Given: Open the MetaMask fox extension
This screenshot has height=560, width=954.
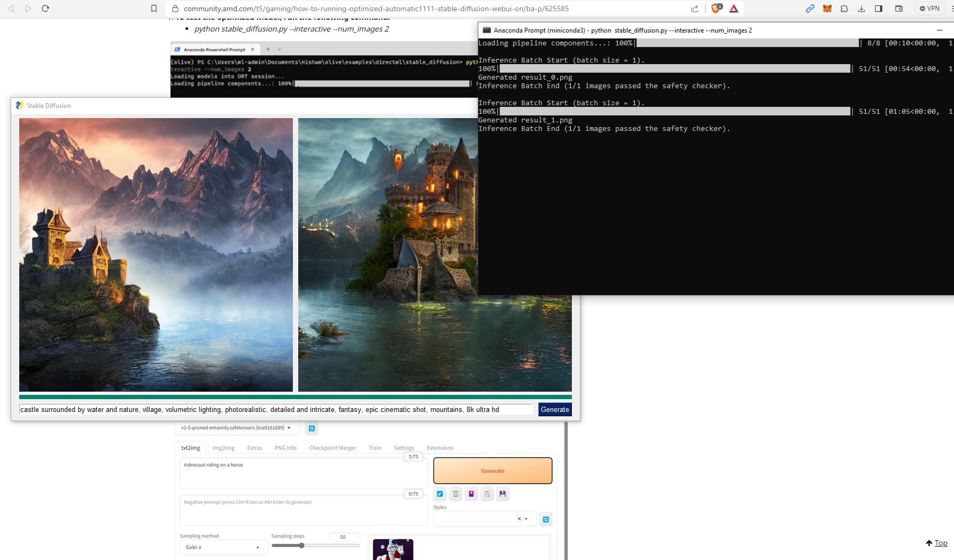Looking at the screenshot, I should point(827,9).
